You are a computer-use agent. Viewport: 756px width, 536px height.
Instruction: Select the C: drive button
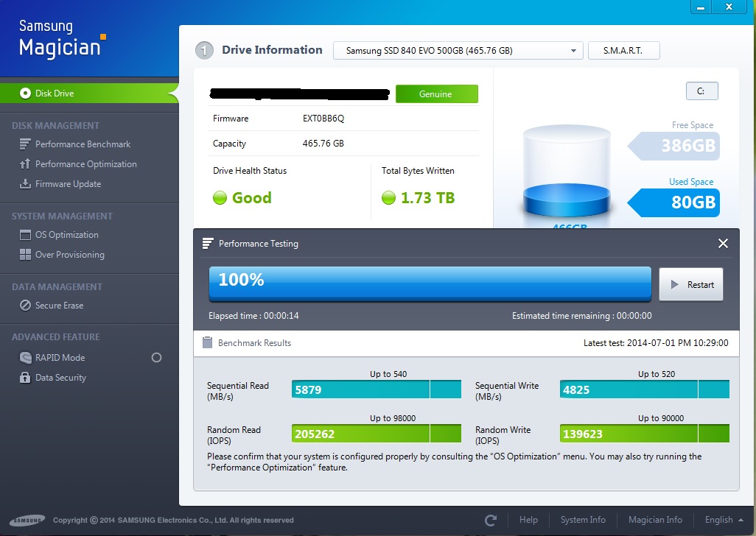pos(701,91)
